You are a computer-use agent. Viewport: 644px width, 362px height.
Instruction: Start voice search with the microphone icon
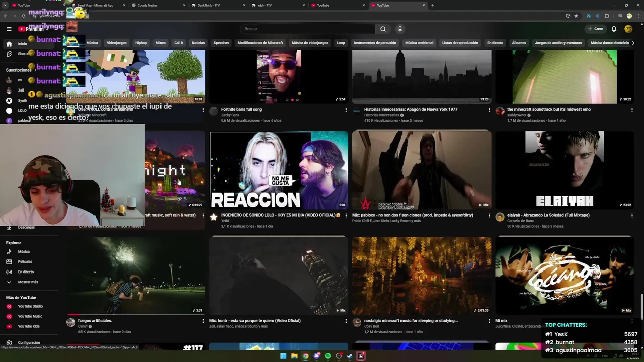click(400, 29)
